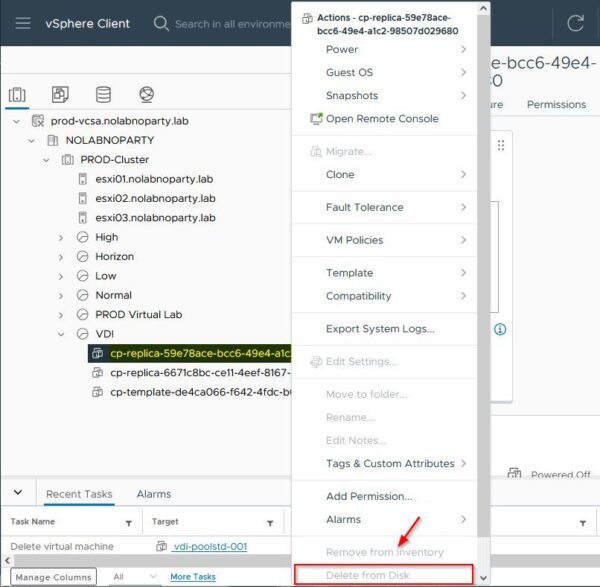Screen dimensions: 600x587
Task: Click the context menu scroll-down arrow
Action: (483, 578)
